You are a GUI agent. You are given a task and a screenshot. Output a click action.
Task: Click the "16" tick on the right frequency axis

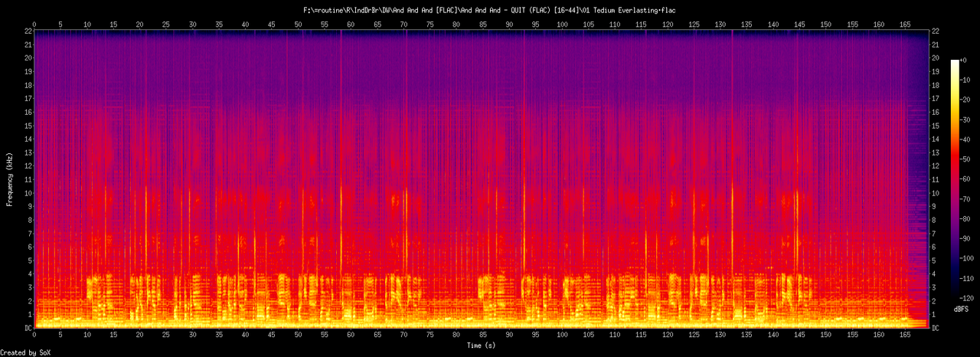tap(937, 112)
